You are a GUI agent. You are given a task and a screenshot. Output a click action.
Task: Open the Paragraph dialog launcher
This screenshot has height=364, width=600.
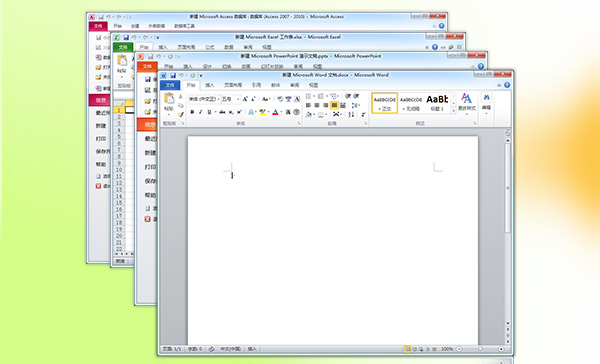point(365,124)
